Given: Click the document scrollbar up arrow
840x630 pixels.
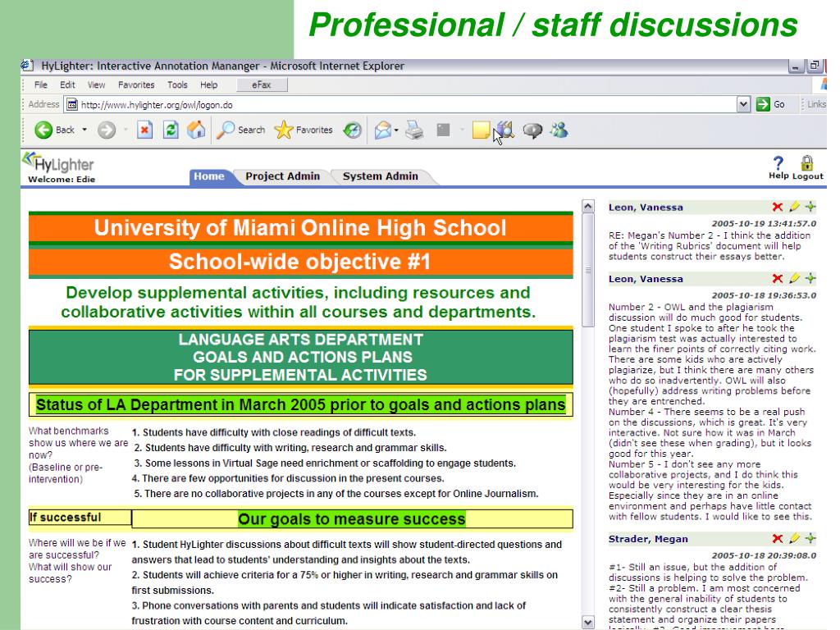Looking at the screenshot, I should point(587,206).
